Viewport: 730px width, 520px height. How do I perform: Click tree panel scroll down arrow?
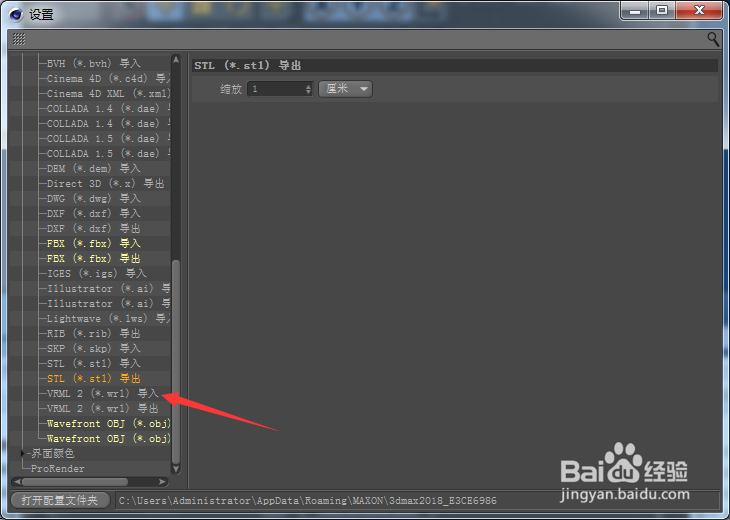[176, 469]
